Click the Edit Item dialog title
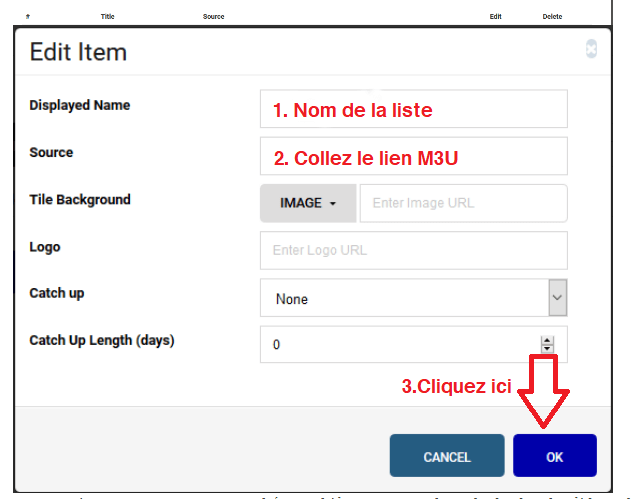632x499 pixels. point(78,52)
